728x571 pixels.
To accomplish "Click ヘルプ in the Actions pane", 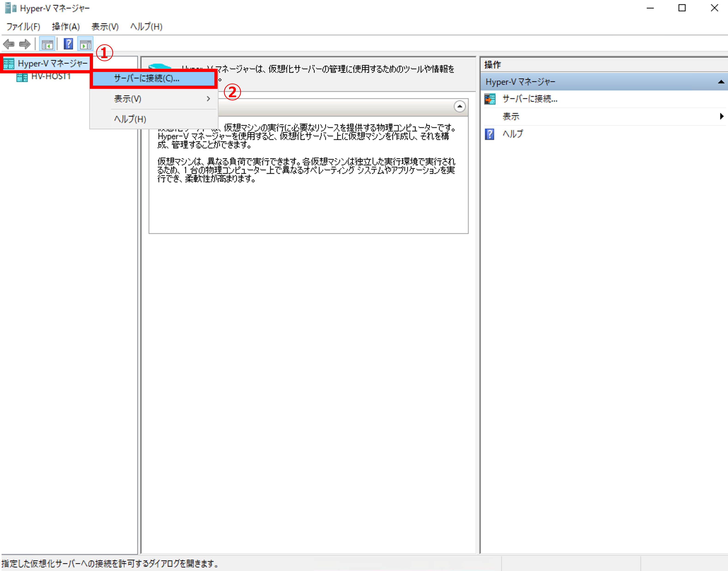I will 513,134.
